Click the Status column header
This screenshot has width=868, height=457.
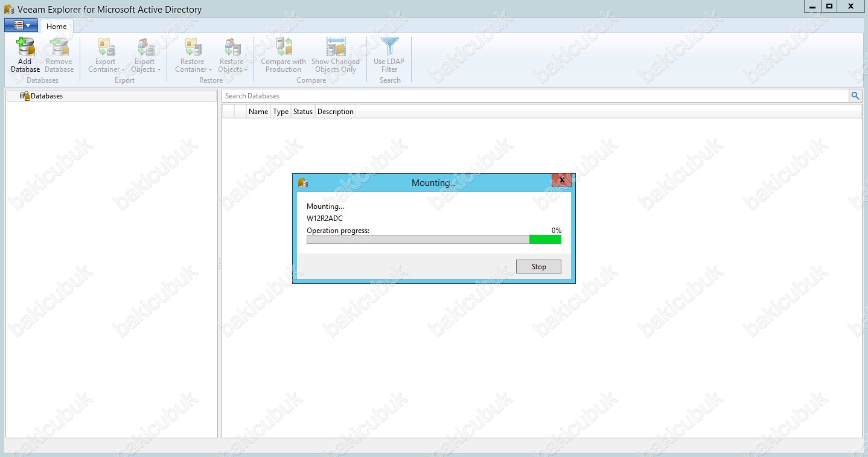(303, 112)
